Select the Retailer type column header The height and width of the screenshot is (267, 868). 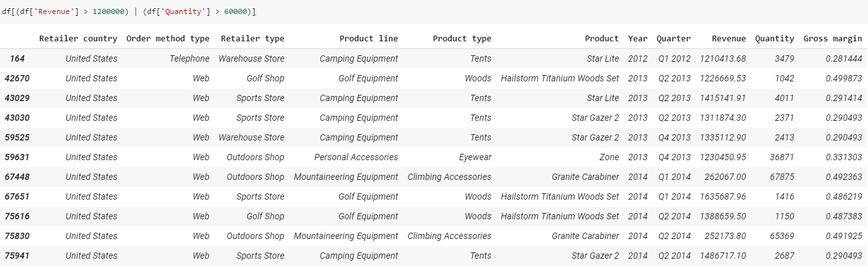pyautogui.click(x=252, y=39)
